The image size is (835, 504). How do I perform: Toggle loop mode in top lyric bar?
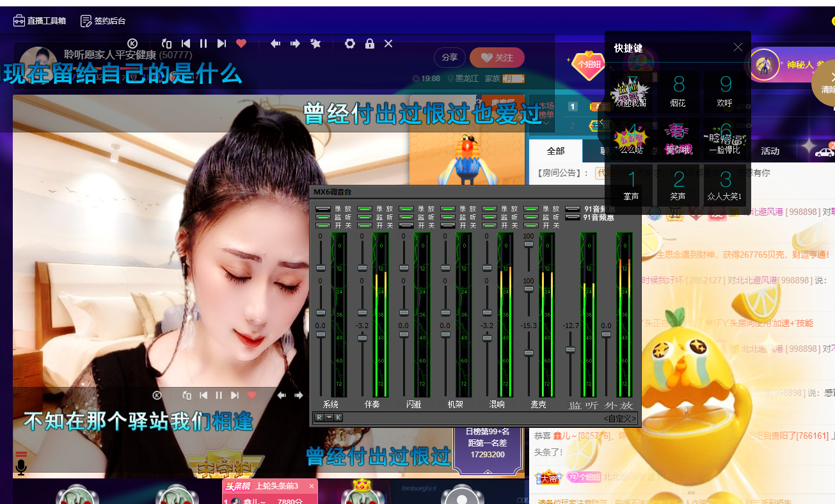(x=167, y=43)
